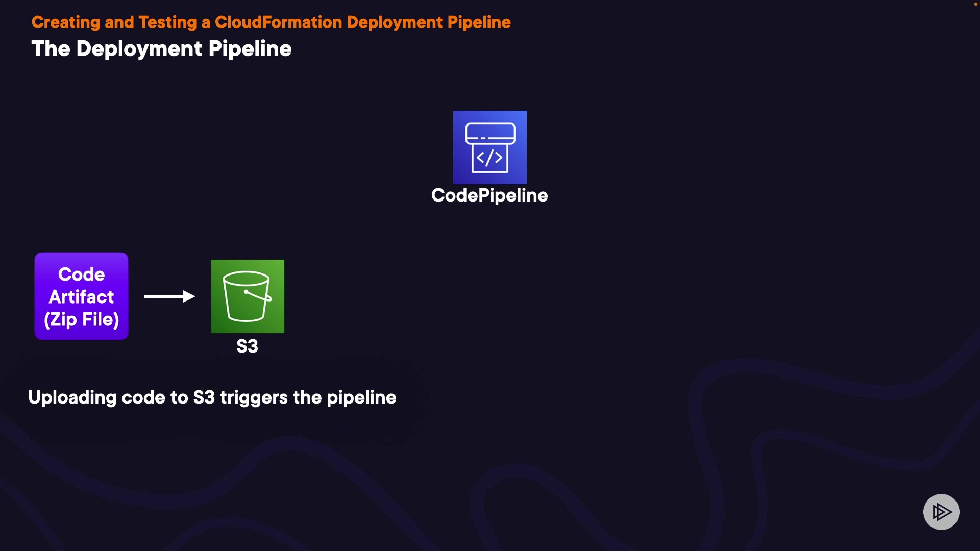
Task: Click the green S3 bucket icon
Action: [x=247, y=296]
